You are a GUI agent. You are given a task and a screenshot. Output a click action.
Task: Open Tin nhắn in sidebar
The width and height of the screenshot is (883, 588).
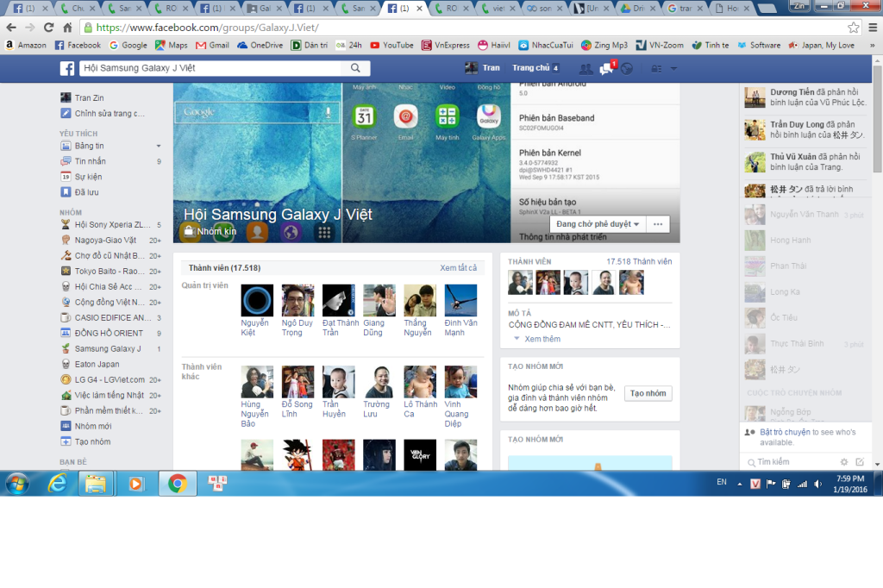point(84,161)
